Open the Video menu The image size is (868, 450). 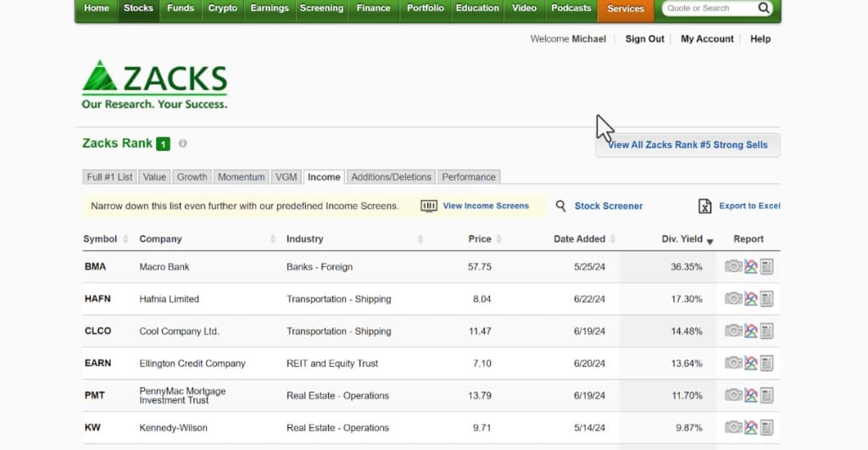point(524,8)
